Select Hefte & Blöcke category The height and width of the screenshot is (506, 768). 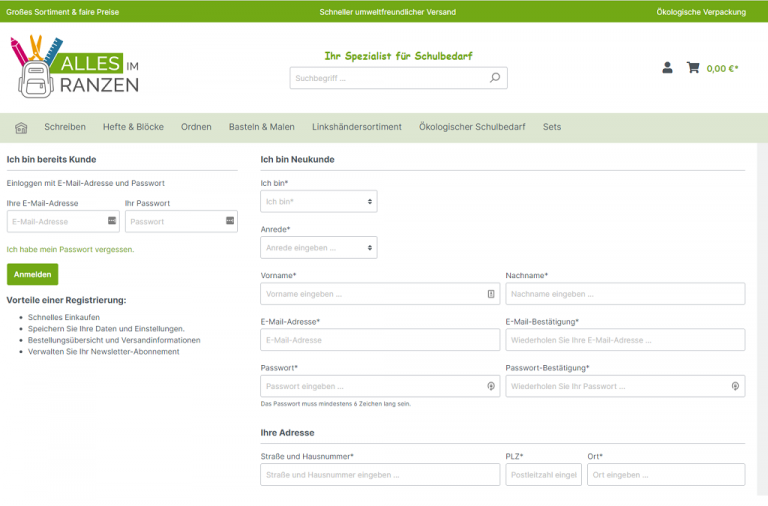tap(133, 127)
